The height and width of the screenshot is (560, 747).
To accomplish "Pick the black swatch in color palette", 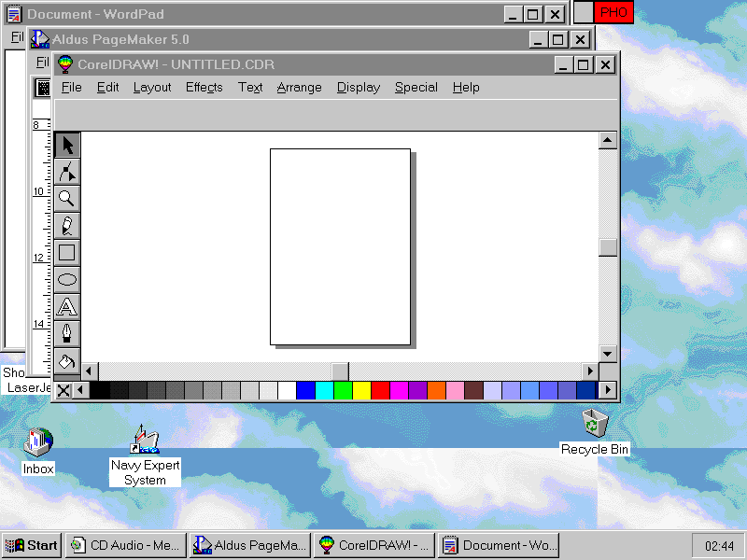I will (x=100, y=391).
